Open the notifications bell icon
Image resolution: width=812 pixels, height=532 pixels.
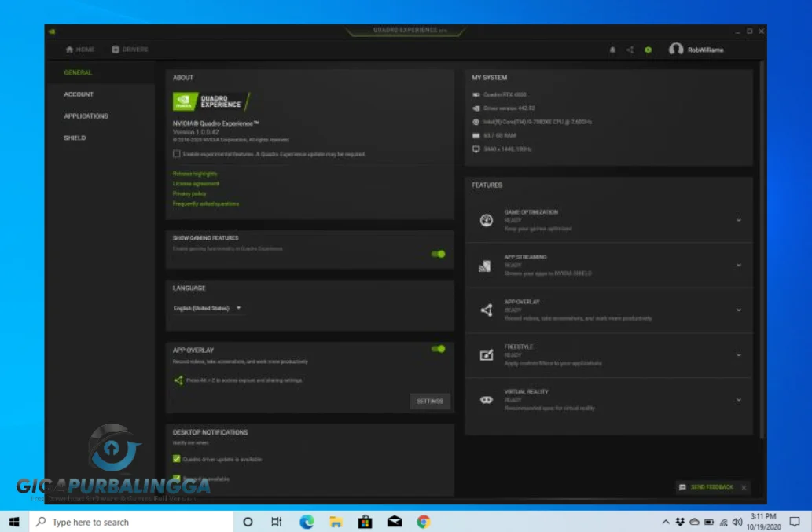(612, 50)
